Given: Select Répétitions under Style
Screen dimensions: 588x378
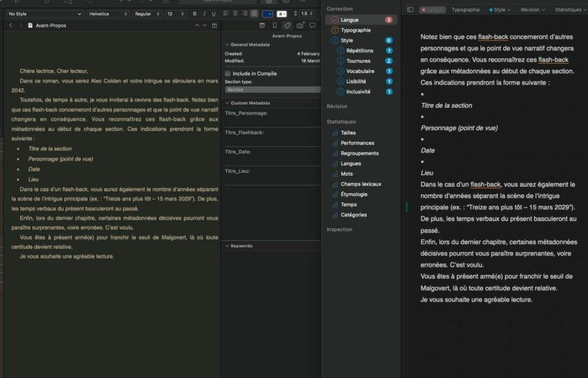Looking at the screenshot, I should coord(360,50).
